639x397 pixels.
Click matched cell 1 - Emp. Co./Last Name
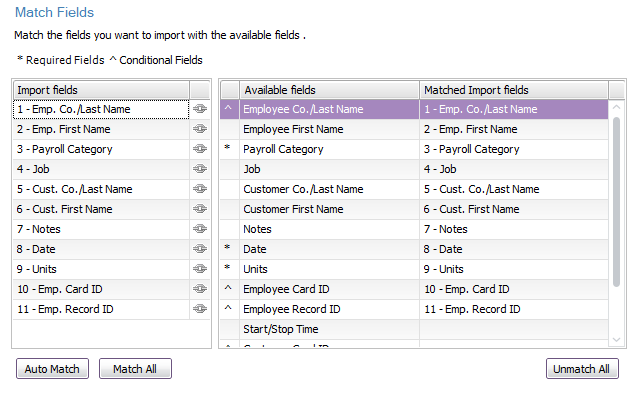pos(514,109)
